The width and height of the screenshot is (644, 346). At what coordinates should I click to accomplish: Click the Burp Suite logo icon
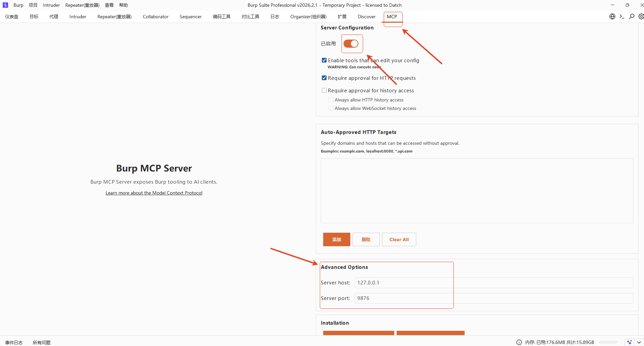click(x=5, y=5)
